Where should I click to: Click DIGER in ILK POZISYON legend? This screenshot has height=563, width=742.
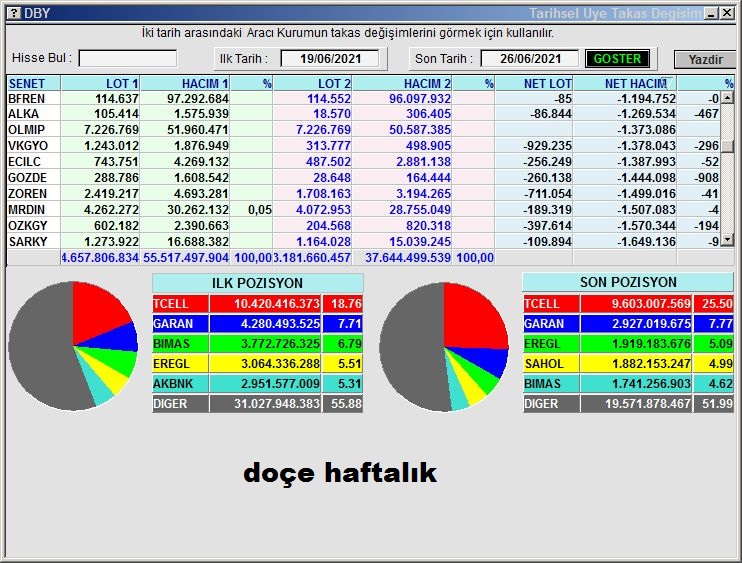coord(257,404)
